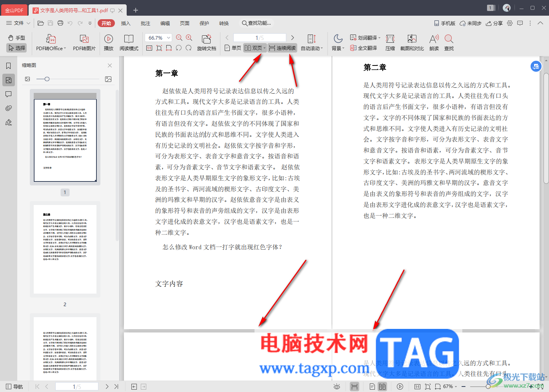Enter 阅读模式 reading mode

point(129,43)
